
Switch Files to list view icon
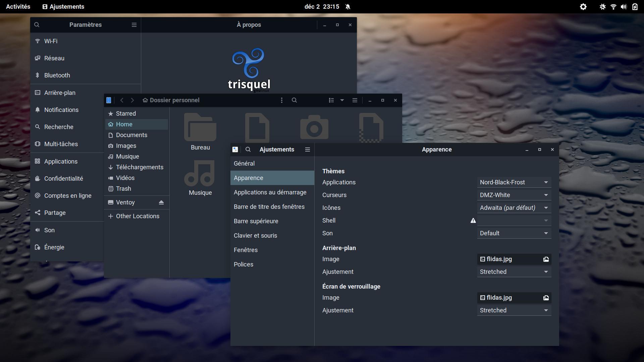click(331, 100)
